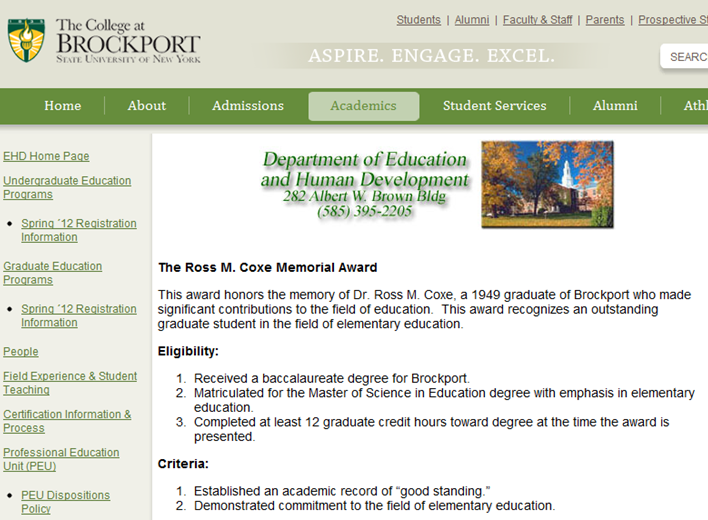This screenshot has height=520, width=708.
Task: Open Certification Information & Process link
Action: 67,421
